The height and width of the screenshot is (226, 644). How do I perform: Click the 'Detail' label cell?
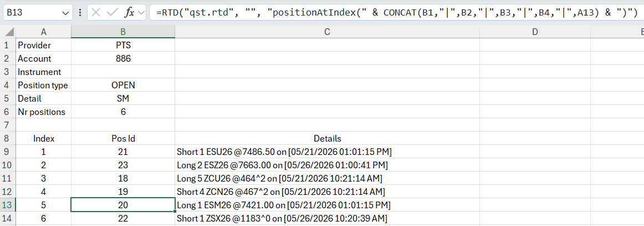tap(44, 98)
